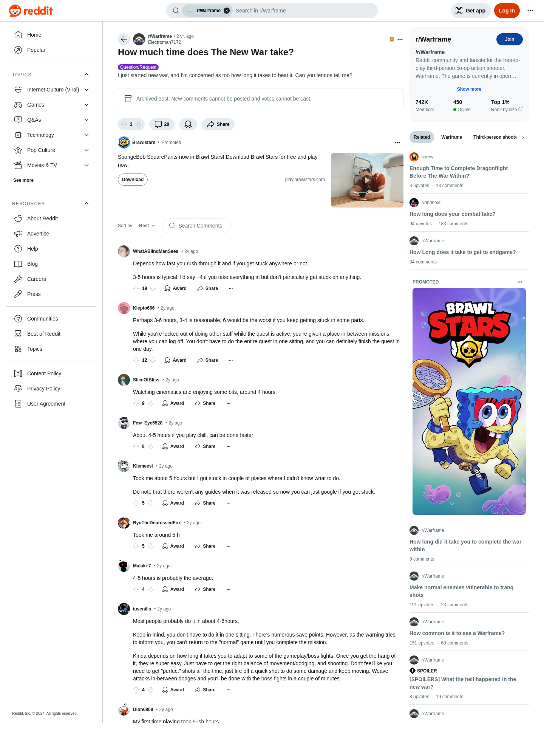Downvote WhatABlindManSees' comment
Screen dimensions: 544x756
(x=153, y=288)
